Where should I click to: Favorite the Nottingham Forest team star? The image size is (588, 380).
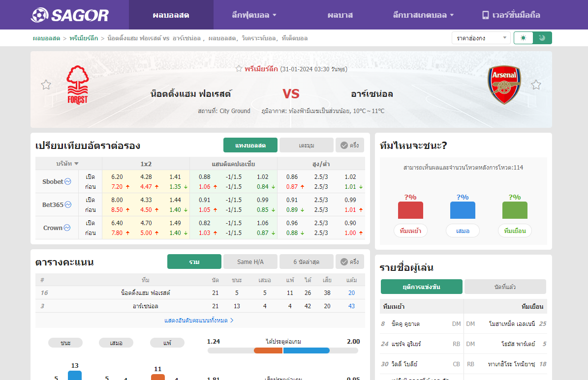[46, 85]
